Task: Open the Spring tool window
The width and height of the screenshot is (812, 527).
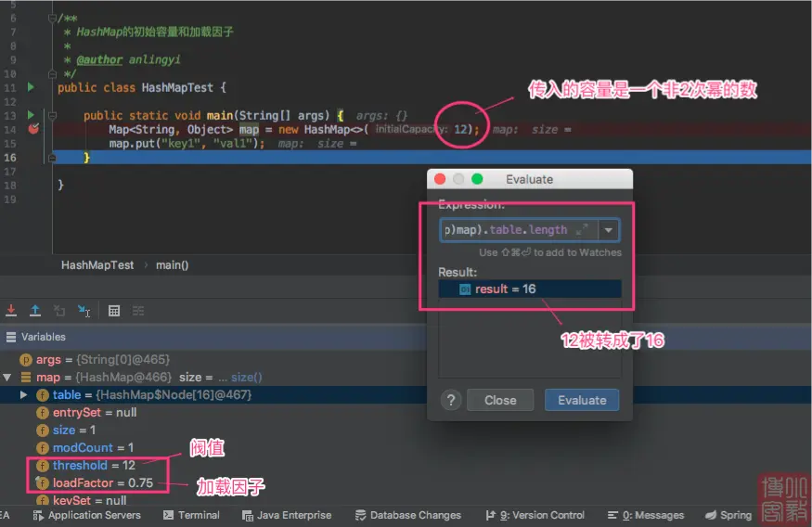Action: [x=728, y=515]
